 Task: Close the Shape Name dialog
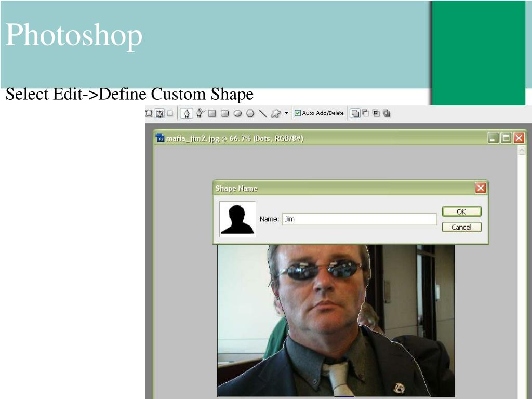481,188
